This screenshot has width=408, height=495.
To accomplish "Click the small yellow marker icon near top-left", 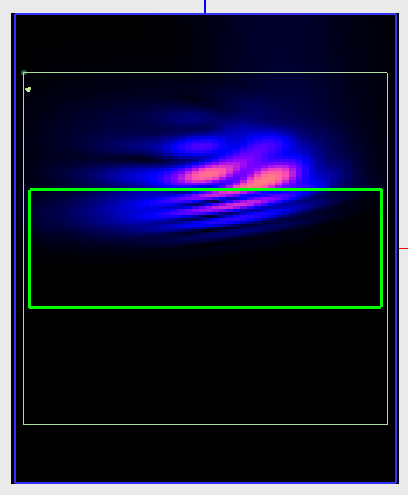I will coord(28,89).
